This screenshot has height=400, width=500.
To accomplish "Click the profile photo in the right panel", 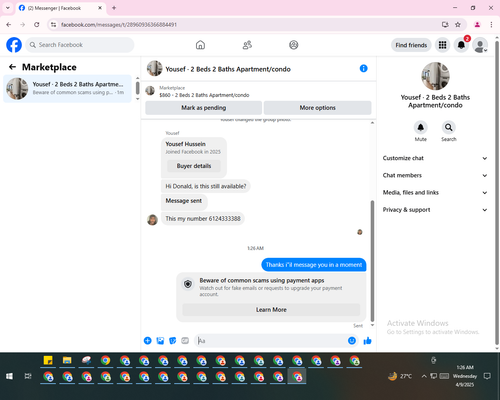I will 435,76.
